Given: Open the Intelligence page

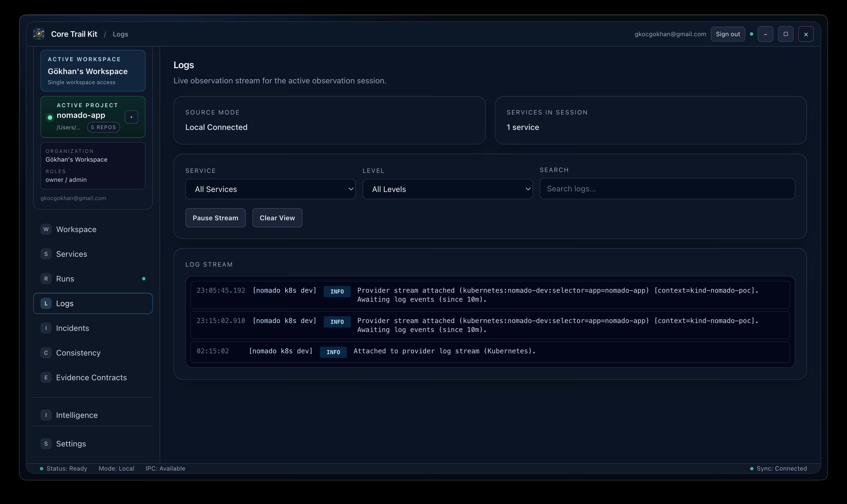Looking at the screenshot, I should coord(93,415).
